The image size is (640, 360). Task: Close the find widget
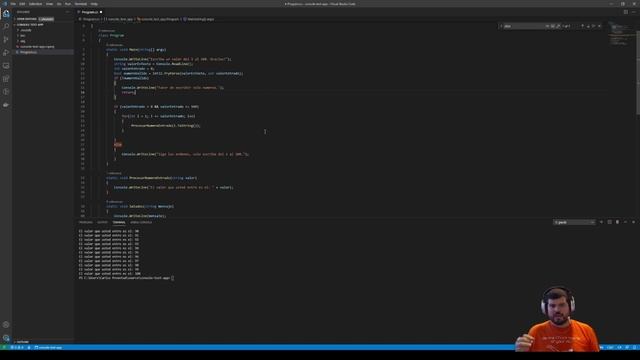click(x=600, y=26)
